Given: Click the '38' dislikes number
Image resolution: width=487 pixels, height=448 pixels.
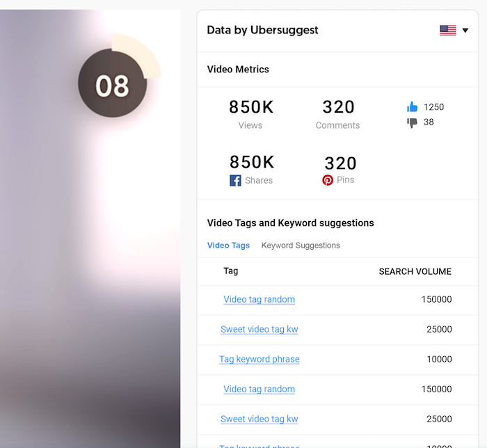Looking at the screenshot, I should 429,122.
